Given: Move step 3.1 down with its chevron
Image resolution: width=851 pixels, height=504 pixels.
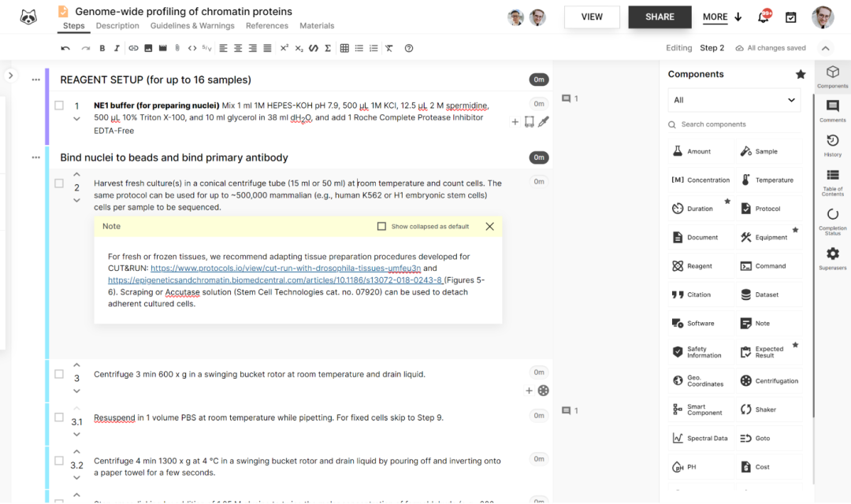Looking at the screenshot, I should 76,435.
